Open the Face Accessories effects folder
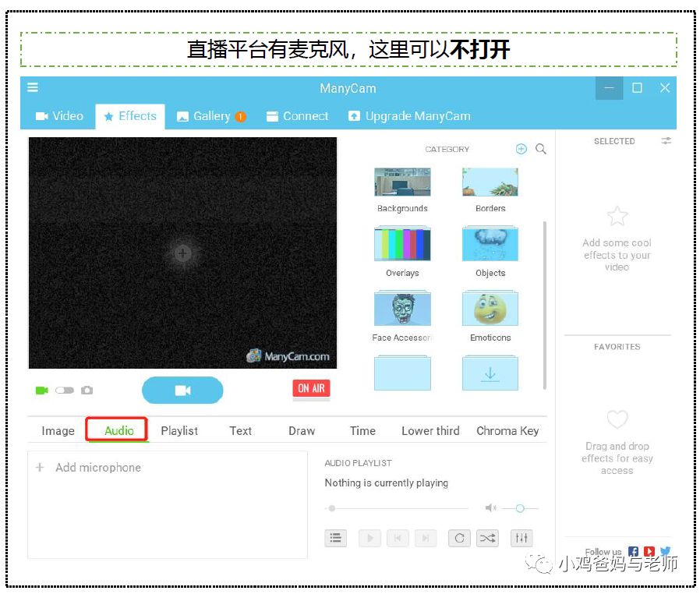Screen dimensions: 700x594 (401, 309)
